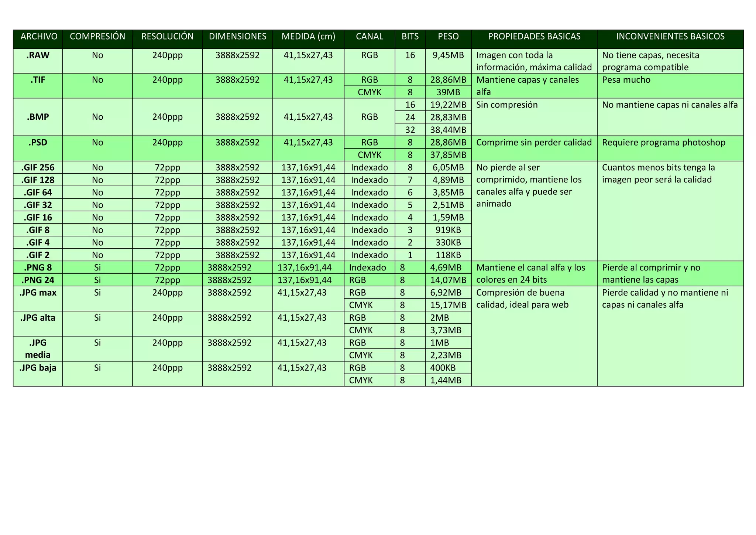756x535 pixels.
Task: Click the 'Requiere programa photoshop' cell
Action: pyautogui.click(x=663, y=143)
